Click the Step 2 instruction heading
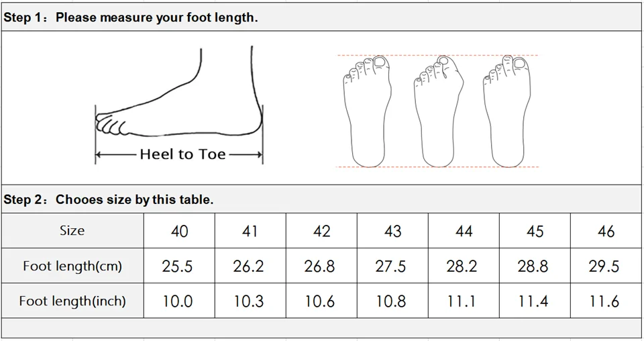Viewport: 644px width, 341px height. click(108, 199)
